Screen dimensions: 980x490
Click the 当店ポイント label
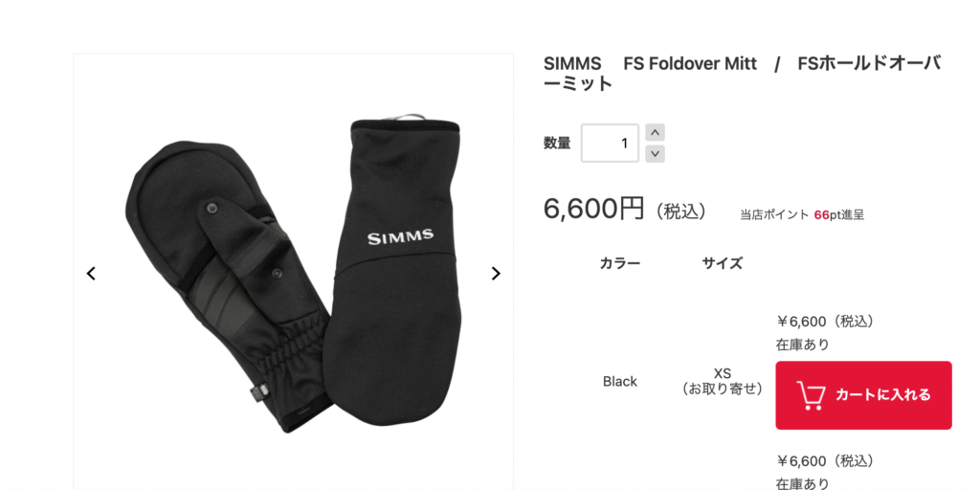(x=774, y=215)
